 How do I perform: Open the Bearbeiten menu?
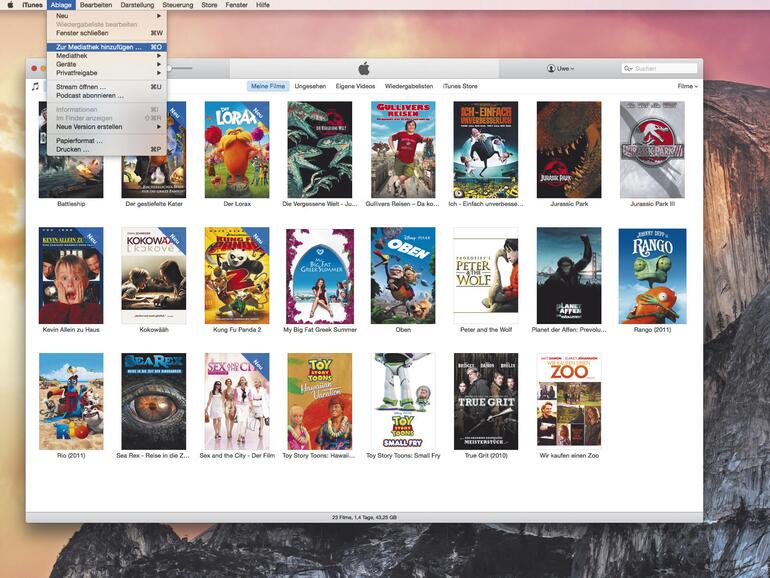coord(96,5)
